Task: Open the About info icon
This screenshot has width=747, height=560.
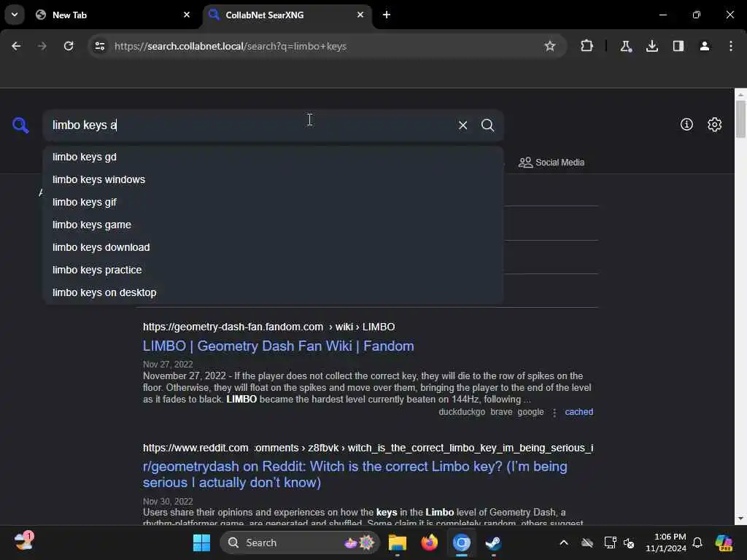Action: (686, 124)
